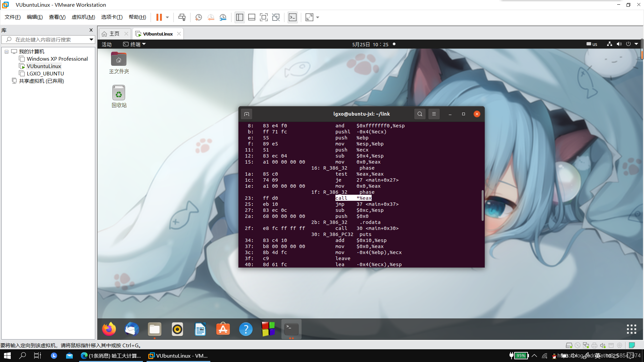Image resolution: width=644 pixels, height=362 pixels.
Task: Click the terminal search magnifier button
Action: click(x=420, y=114)
